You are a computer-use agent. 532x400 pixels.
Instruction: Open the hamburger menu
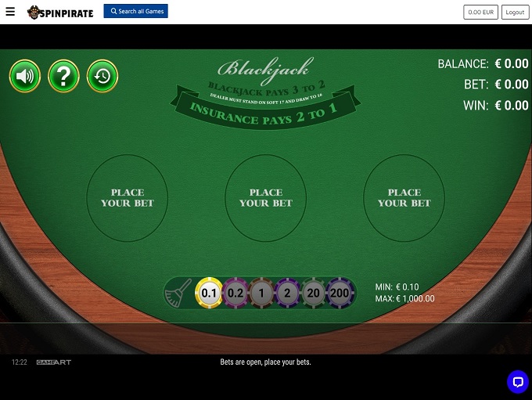coord(10,12)
